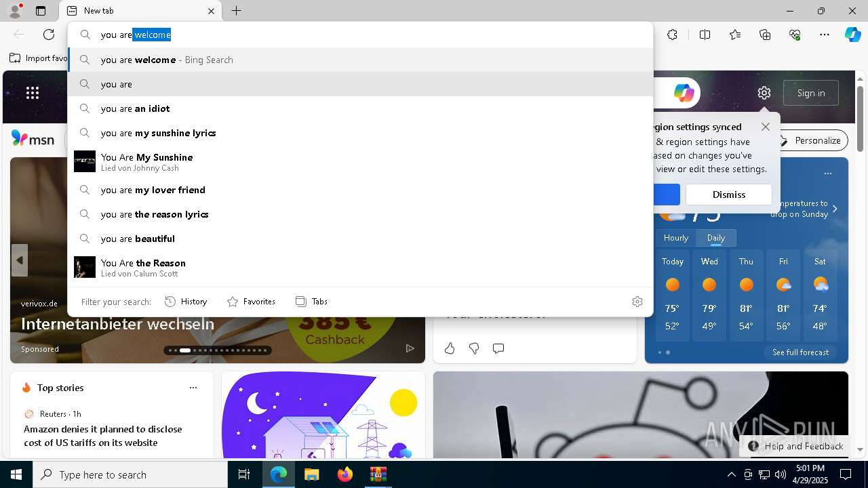Select Wed forecast column
The image size is (868, 488).
(x=709, y=295)
